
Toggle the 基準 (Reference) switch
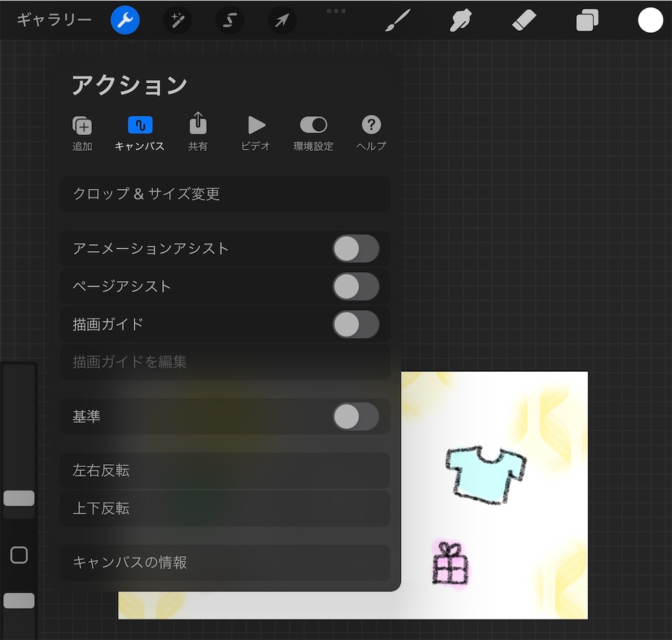coord(356,416)
